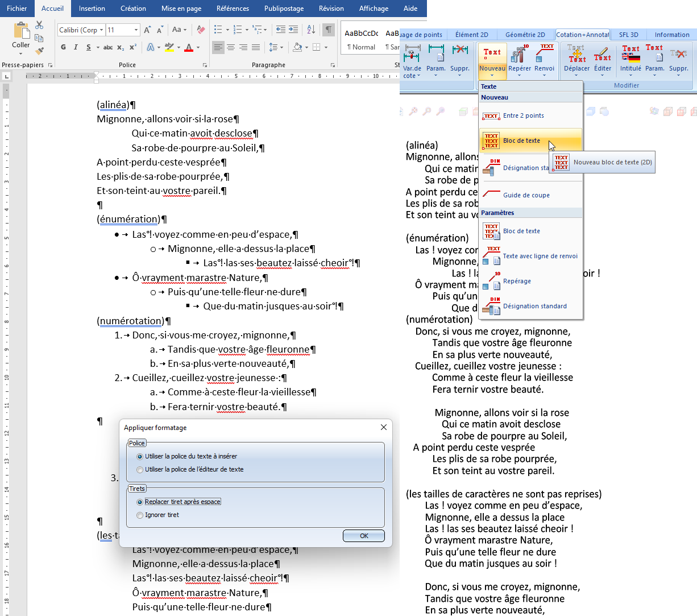Apply yellow text highlight color
The width and height of the screenshot is (697, 616).
tap(168, 47)
